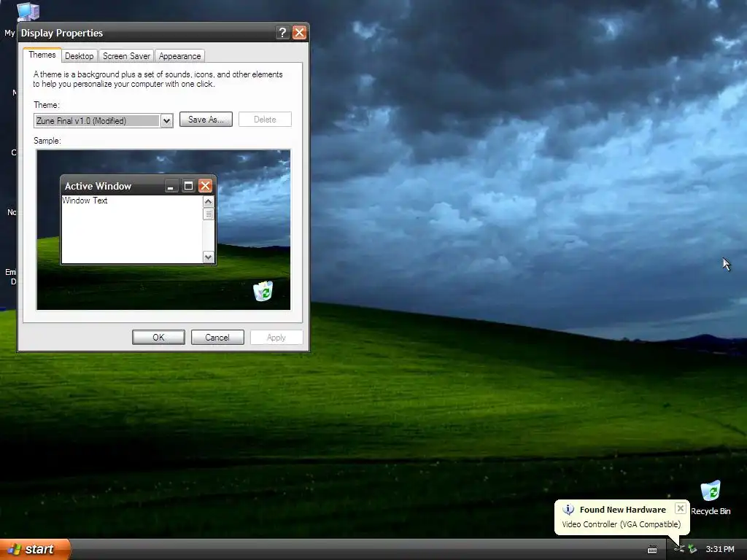
Task: Click the Safely Remove Hardware tray icon
Action: [692, 549]
